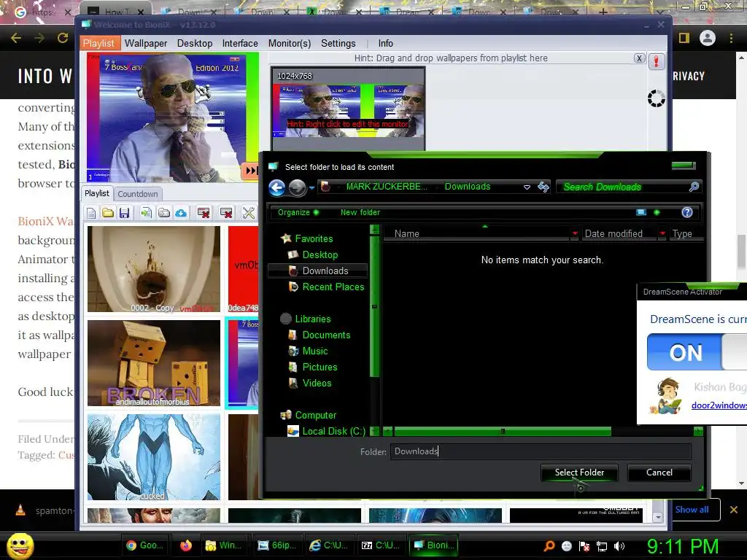Viewport: 747px width, 560px height.
Task: Select Pictures library
Action: pos(320,367)
